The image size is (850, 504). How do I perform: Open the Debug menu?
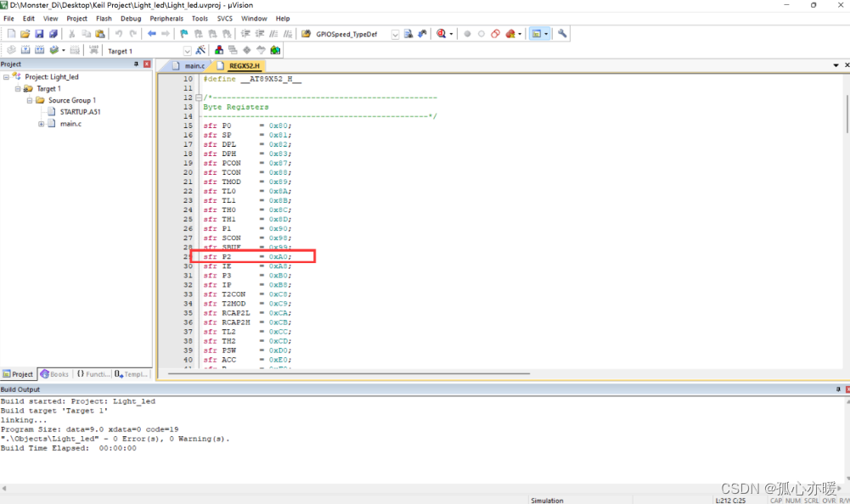pyautogui.click(x=131, y=19)
